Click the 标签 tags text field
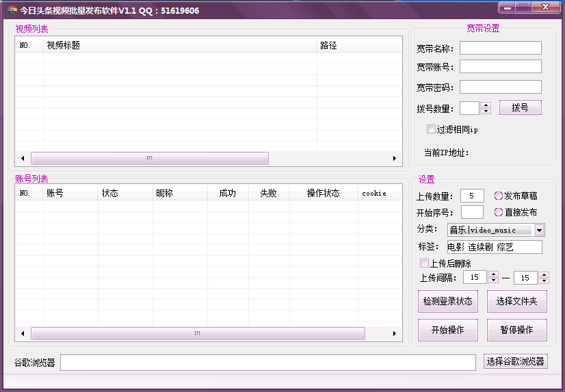565x392 pixels. pyautogui.click(x=495, y=247)
